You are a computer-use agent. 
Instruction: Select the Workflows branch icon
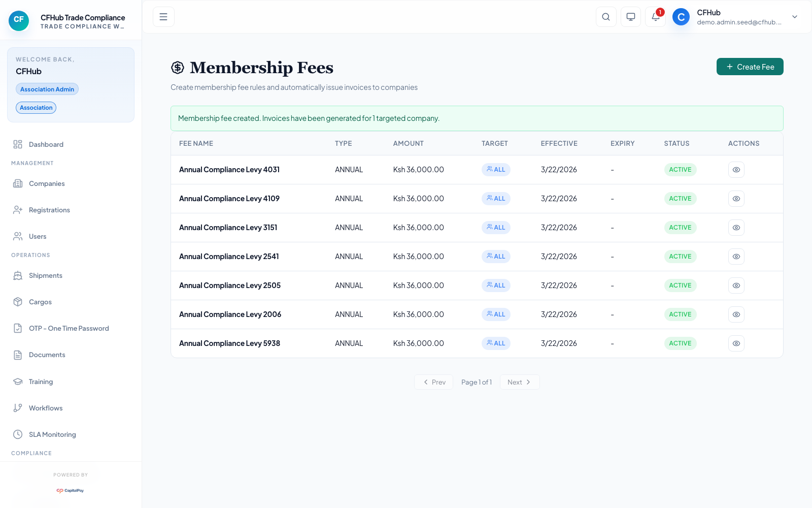[18, 408]
